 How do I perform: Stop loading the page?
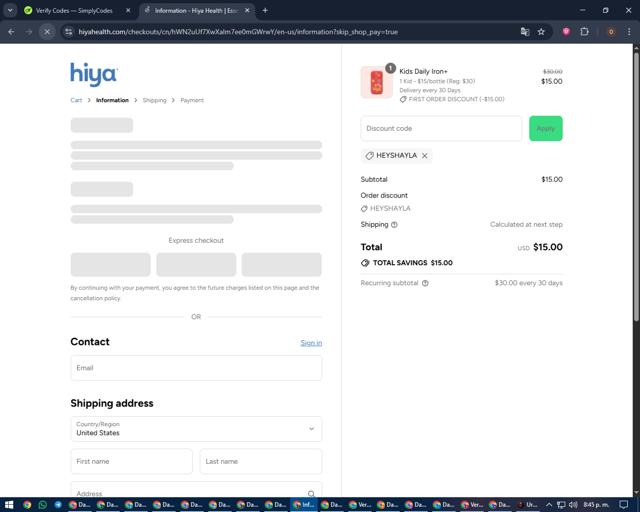tap(47, 32)
